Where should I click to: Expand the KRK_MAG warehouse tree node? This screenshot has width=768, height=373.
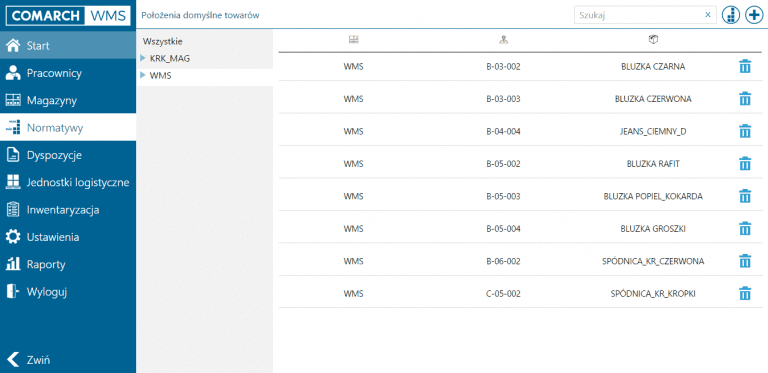click(143, 58)
